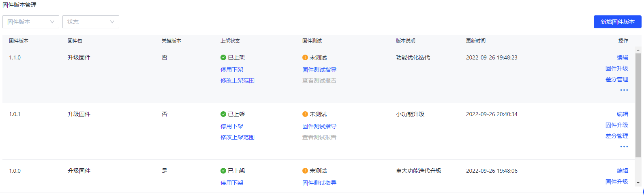Viewport: 644px width, 195px height.
Task: Click 固件升级 for version 1.0.0
Action: point(617,182)
